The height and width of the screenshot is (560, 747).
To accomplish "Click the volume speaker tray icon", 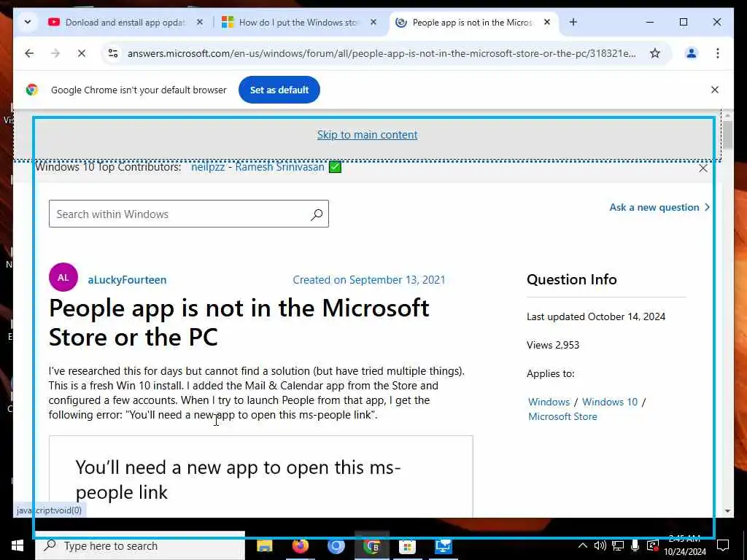I will (x=600, y=545).
